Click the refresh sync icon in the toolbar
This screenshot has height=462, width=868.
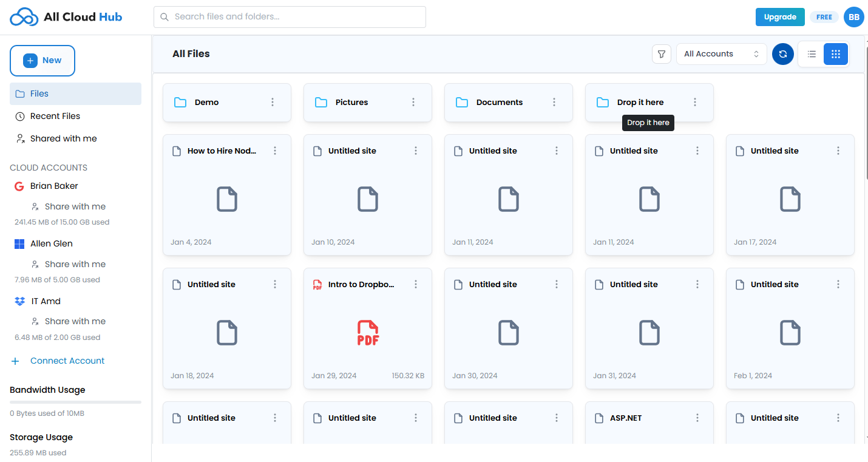click(782, 53)
